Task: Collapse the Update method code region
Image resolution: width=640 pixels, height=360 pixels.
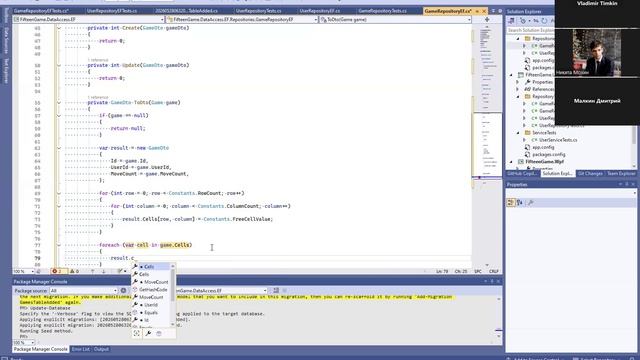Action: (x=59, y=65)
